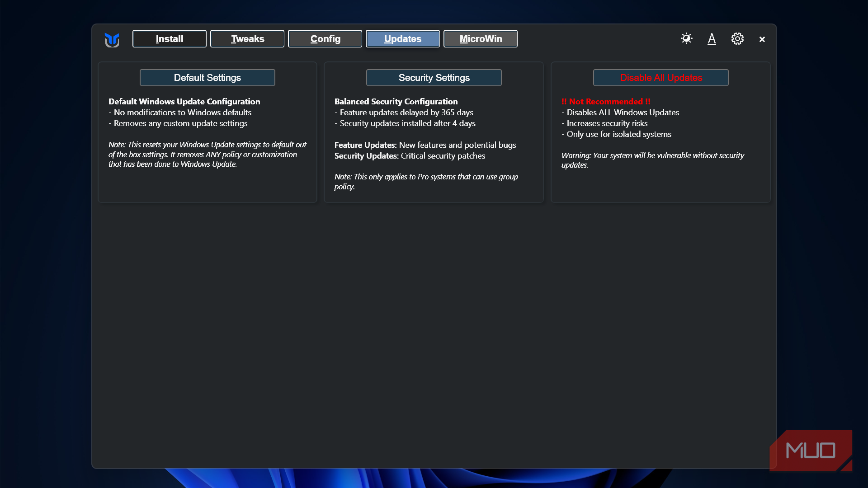Click 'Removes any custom update settings' line
868x488 pixels.
pos(178,123)
